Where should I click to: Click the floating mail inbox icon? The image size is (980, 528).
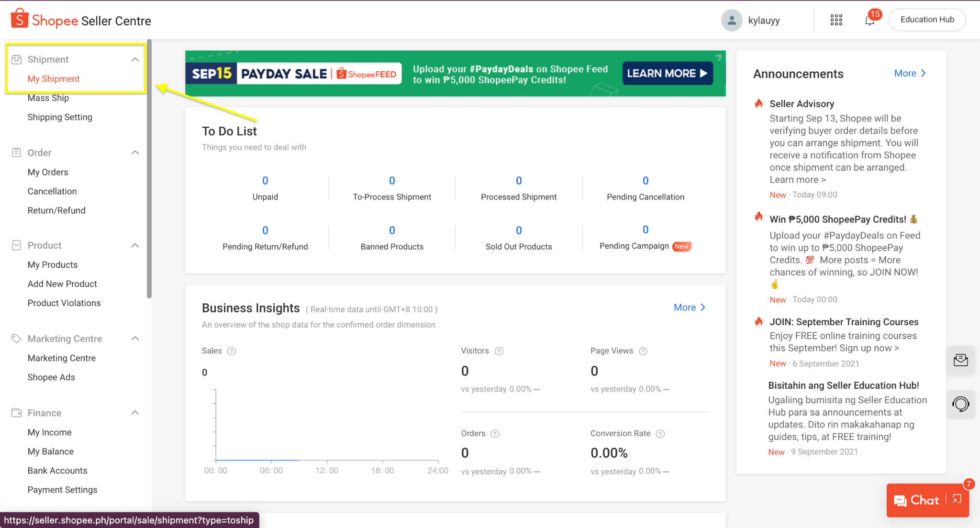960,360
